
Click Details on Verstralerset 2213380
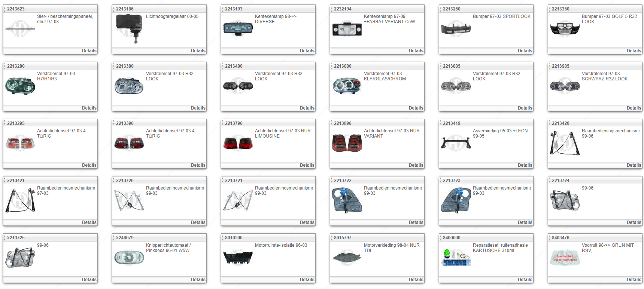(198, 108)
